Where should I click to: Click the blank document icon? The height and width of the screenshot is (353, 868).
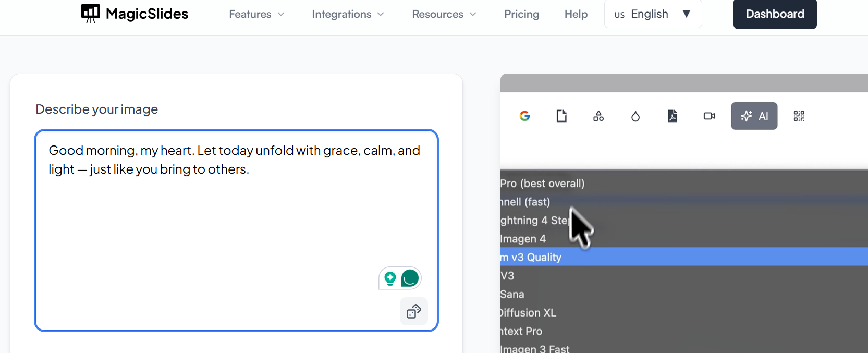pos(561,116)
